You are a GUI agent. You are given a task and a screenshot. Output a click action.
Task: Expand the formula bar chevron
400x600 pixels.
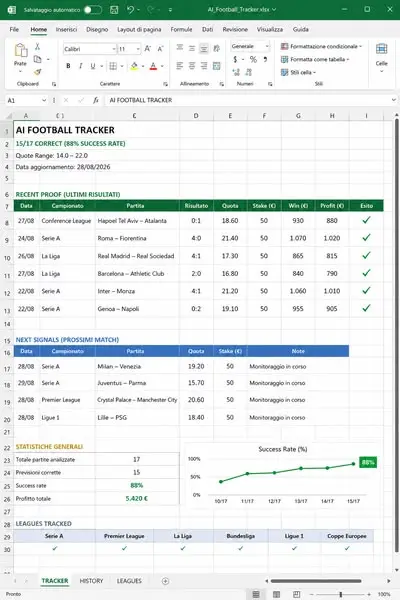coord(393,100)
